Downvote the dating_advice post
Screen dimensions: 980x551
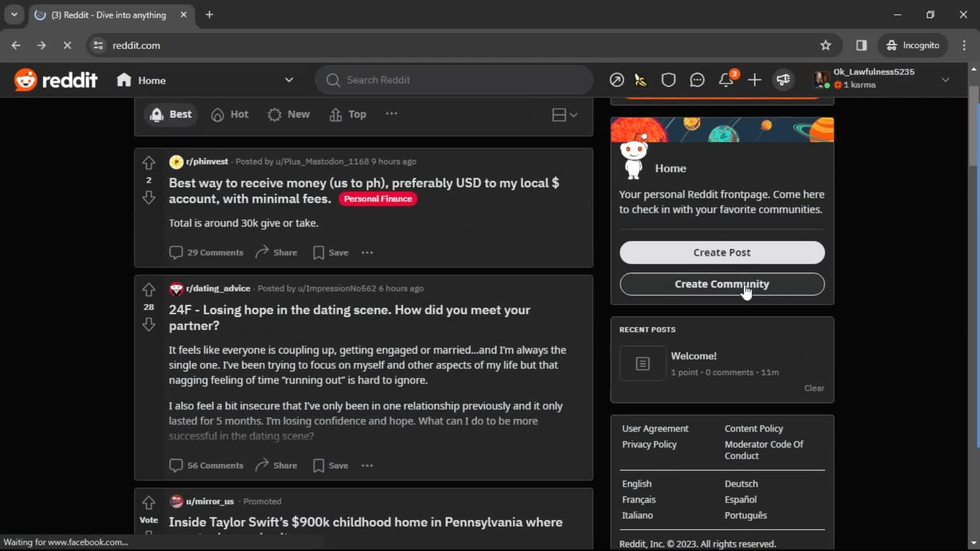click(149, 324)
